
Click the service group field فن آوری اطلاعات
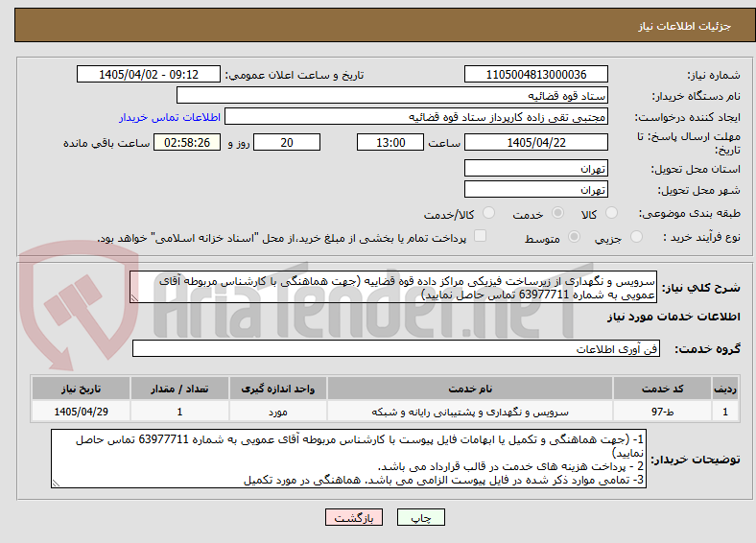point(396,348)
